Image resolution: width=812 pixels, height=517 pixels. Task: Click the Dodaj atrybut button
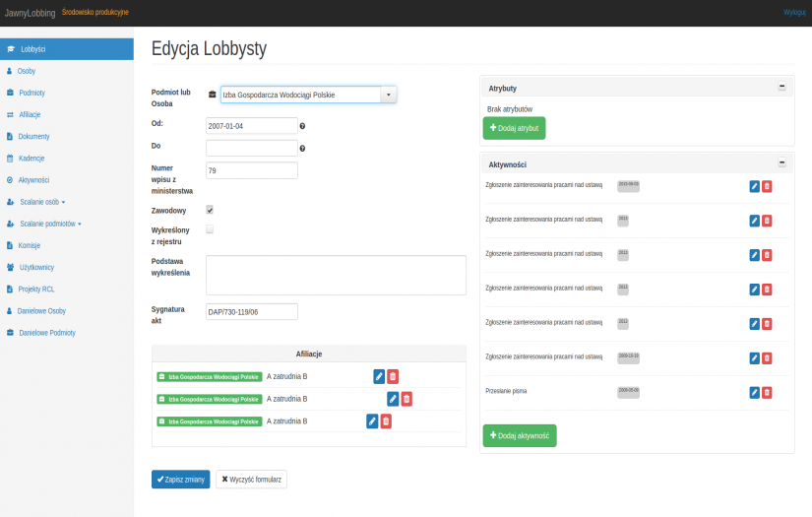click(x=514, y=128)
